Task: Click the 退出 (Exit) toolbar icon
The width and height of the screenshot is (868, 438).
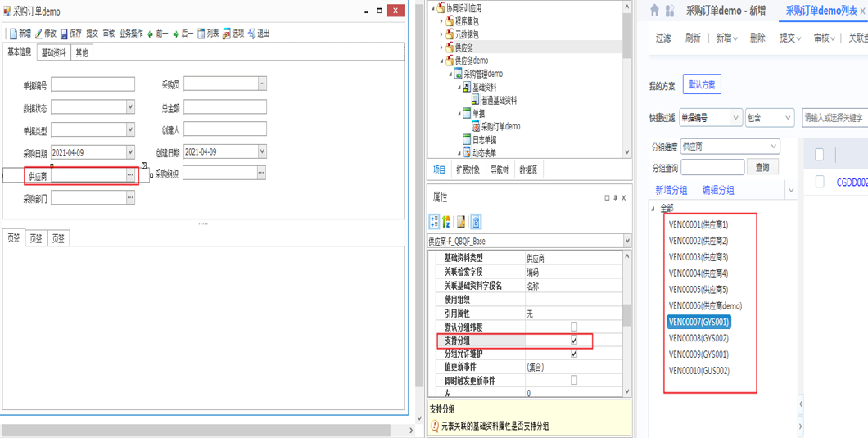Action: (x=252, y=34)
